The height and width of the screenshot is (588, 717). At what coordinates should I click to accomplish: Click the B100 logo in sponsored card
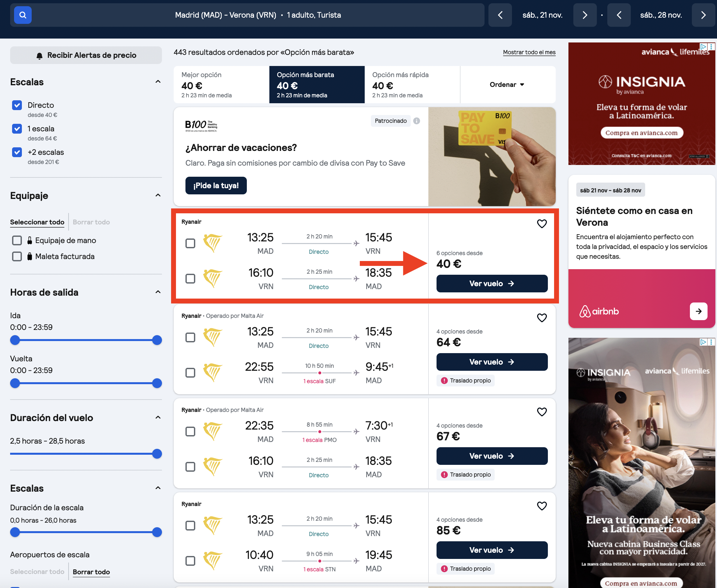[201, 126]
